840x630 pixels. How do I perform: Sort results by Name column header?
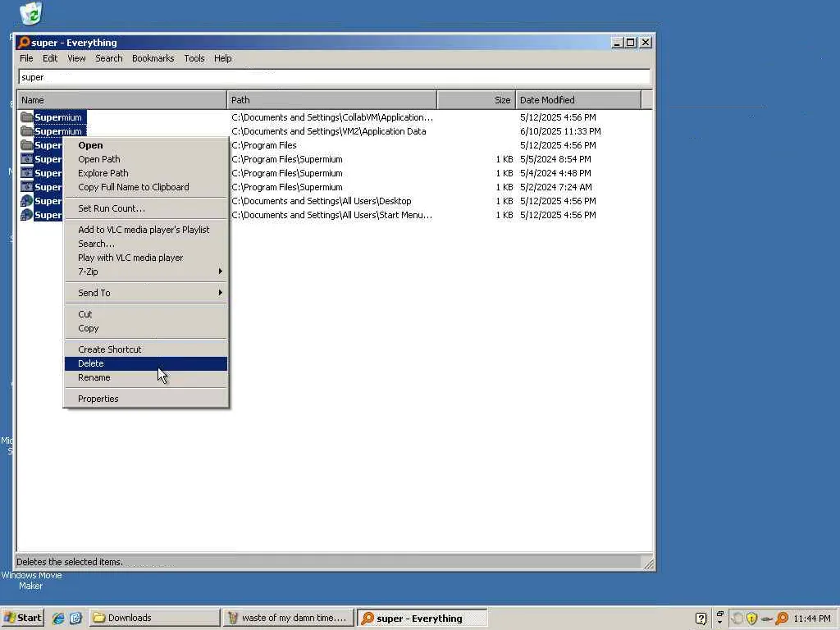(122, 100)
